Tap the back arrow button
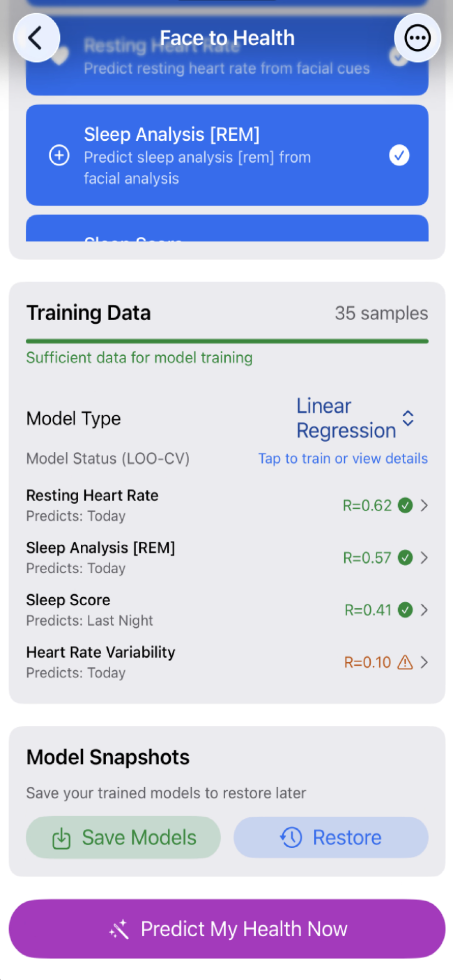This screenshot has width=453, height=980. (36, 38)
